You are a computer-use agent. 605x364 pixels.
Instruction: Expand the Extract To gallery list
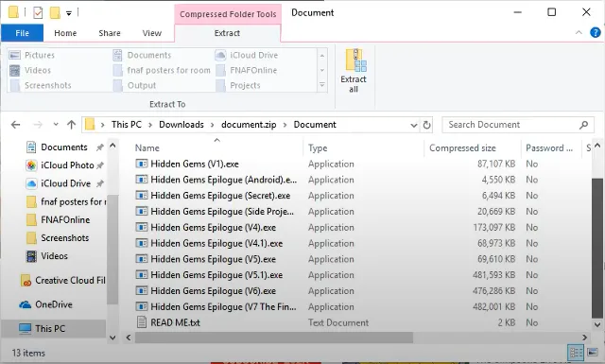[321, 85]
